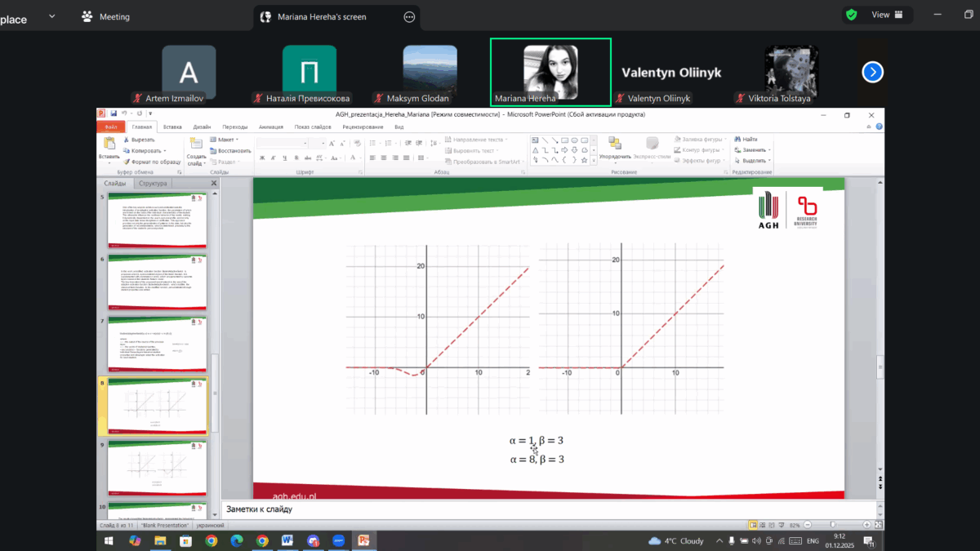980x551 pixels.
Task: Toggle bold formatting
Action: pyautogui.click(x=262, y=158)
